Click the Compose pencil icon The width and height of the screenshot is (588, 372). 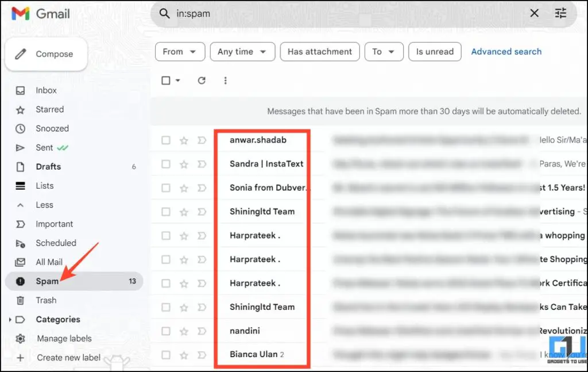coord(22,53)
